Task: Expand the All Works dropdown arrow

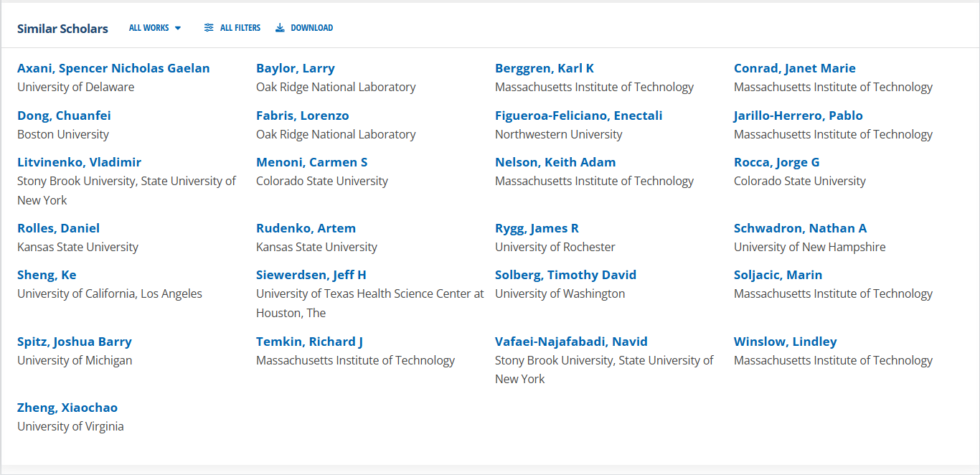Action: [x=178, y=28]
